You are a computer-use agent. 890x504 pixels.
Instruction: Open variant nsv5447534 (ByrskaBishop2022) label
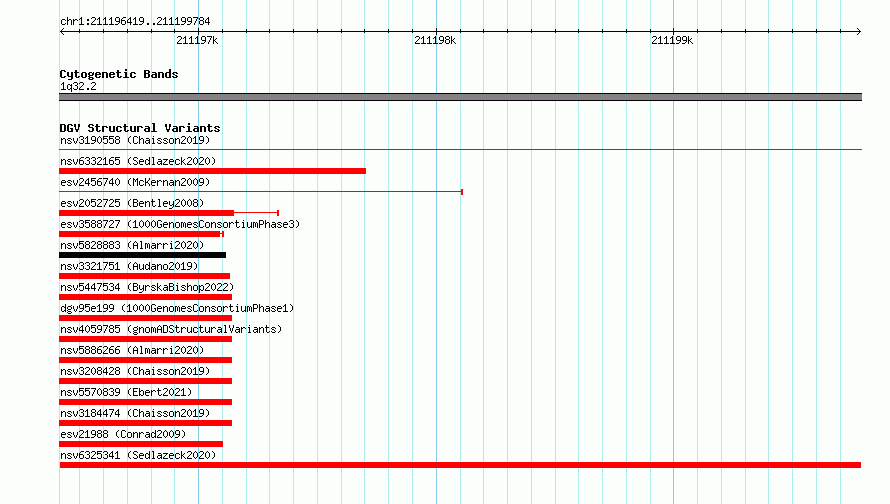point(147,287)
